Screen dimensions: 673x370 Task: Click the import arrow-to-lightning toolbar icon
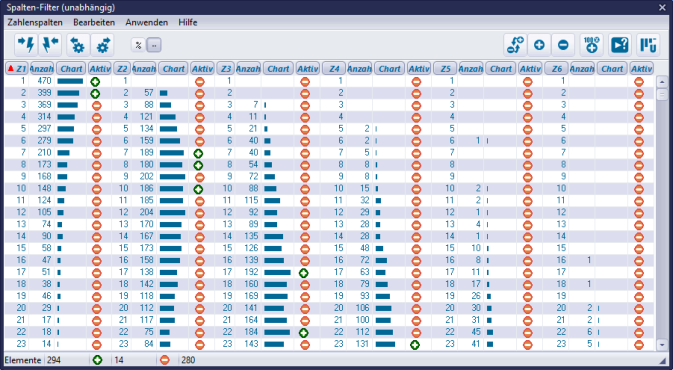(x=26, y=45)
